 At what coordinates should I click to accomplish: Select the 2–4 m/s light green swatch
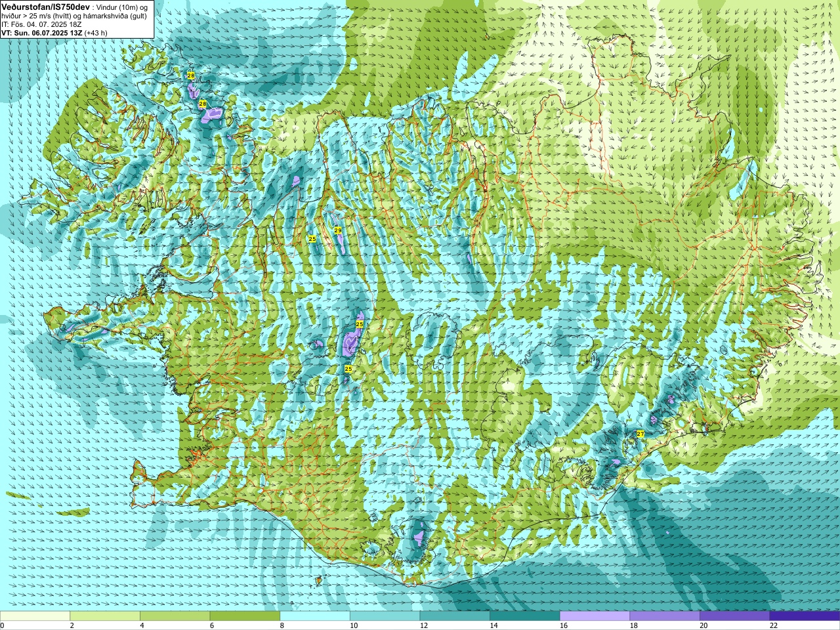pyautogui.click(x=105, y=616)
